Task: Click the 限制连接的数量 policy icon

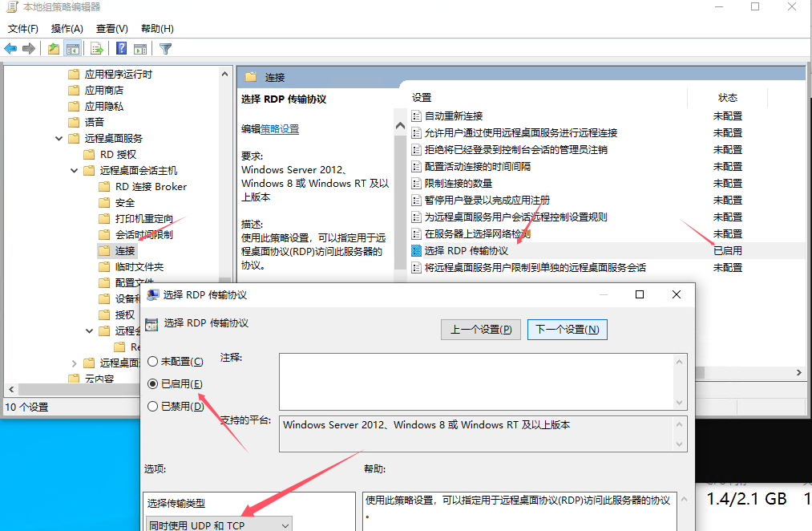Action: click(416, 184)
